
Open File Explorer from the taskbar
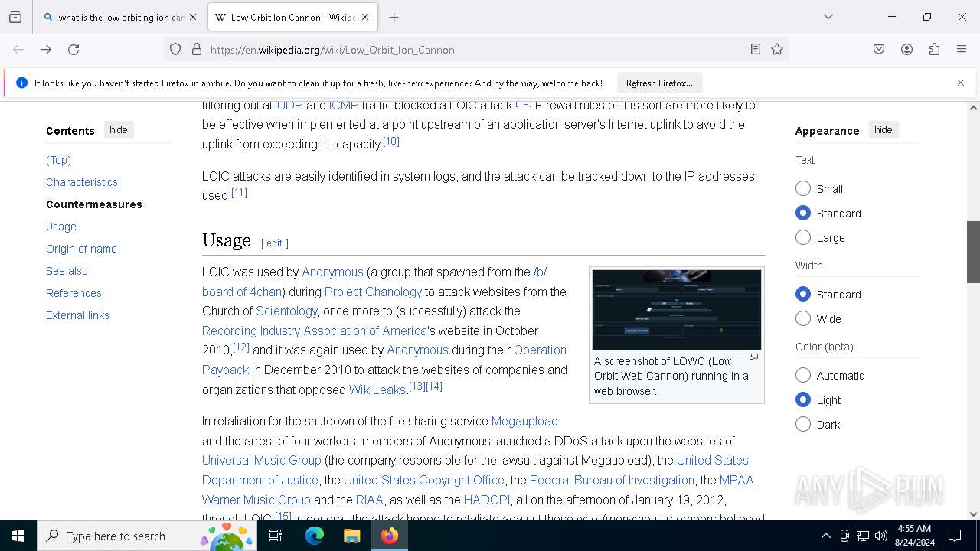point(351,536)
